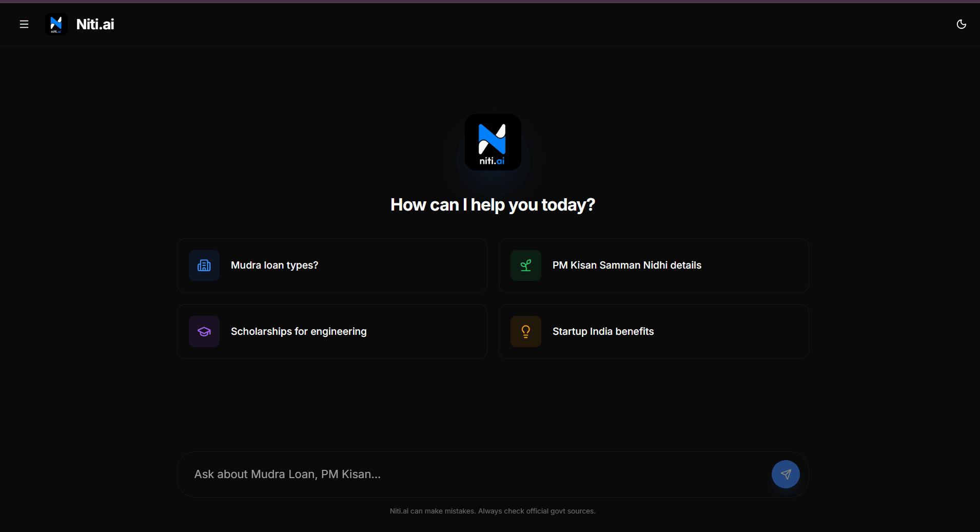Click the yellow lightbulb Startup India icon
Image resolution: width=980 pixels, height=532 pixels.
(526, 332)
